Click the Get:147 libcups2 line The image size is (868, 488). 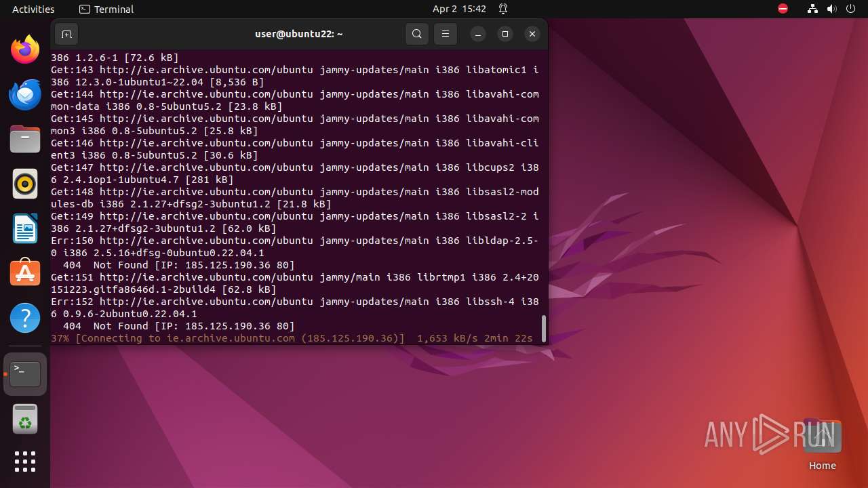click(295, 174)
